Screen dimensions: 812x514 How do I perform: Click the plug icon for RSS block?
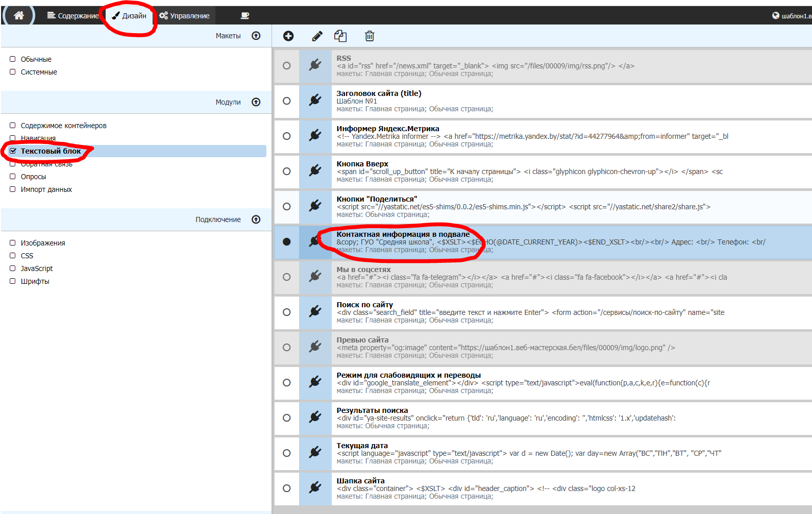(315, 65)
